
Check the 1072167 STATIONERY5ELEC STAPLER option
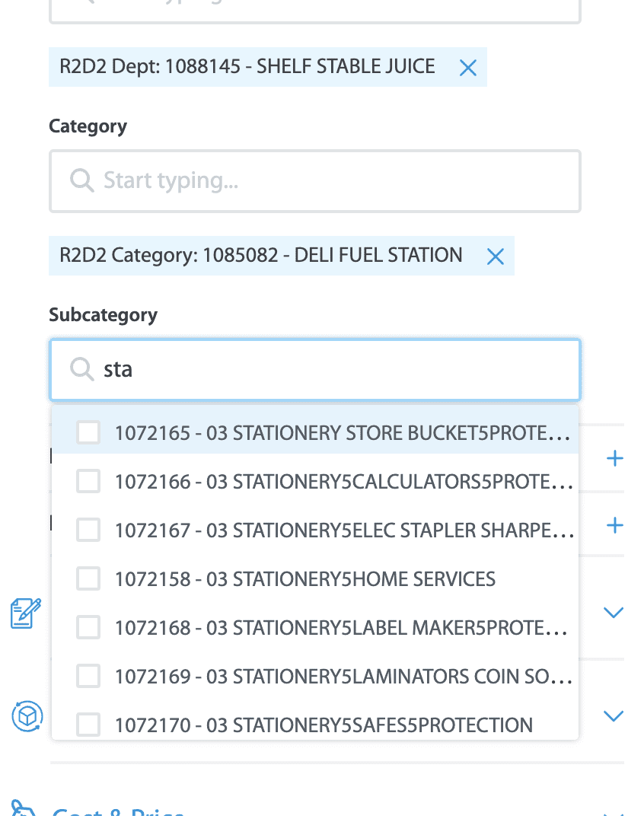coord(88,530)
